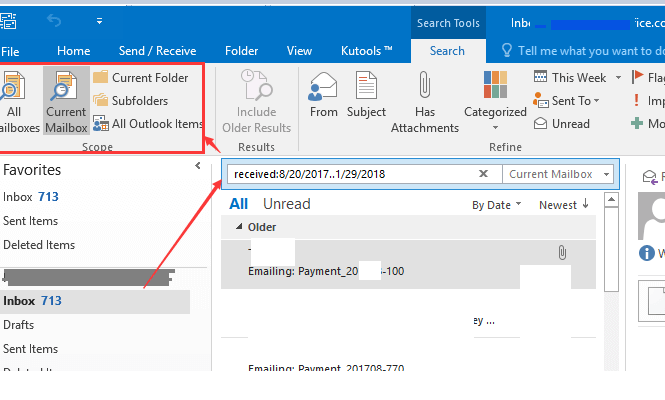Click the This Week calendar icon
Viewport: 665px width, 400px height.
coord(540,77)
